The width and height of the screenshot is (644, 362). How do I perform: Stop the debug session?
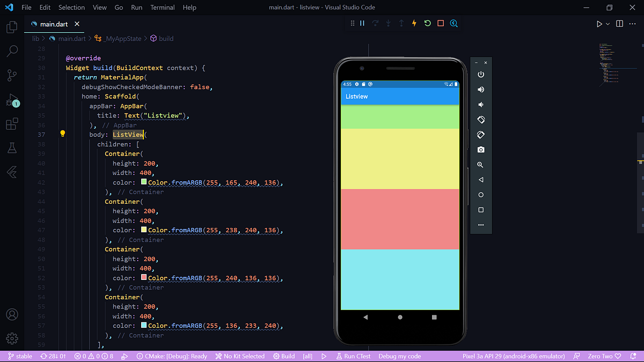[440, 23]
